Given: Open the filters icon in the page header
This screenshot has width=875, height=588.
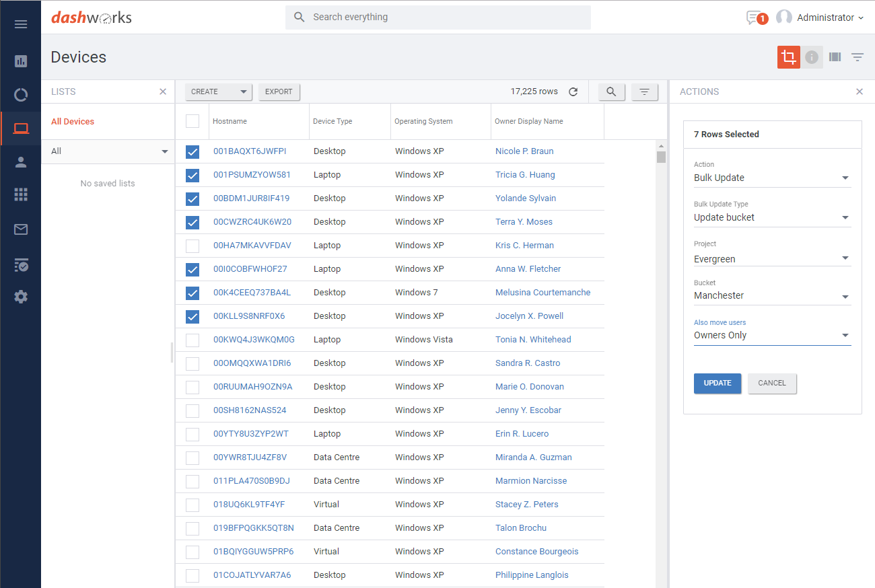Looking at the screenshot, I should 858,57.
